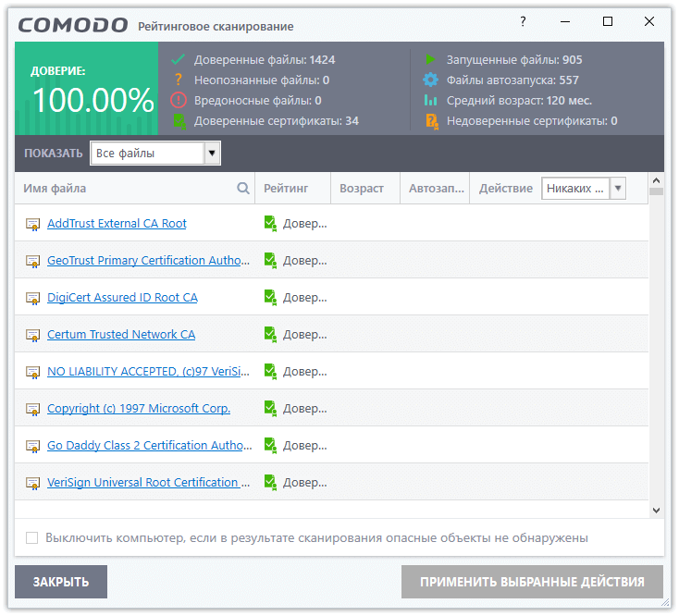This screenshot has height=616, width=679.
Task: Open the 'Все файлы' filter dropdown
Action: click(x=155, y=153)
